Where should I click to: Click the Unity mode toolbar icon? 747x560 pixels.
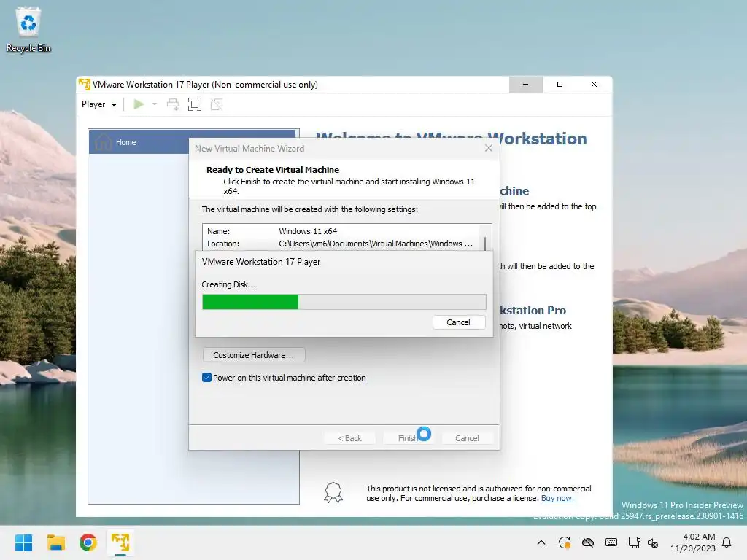click(x=217, y=104)
